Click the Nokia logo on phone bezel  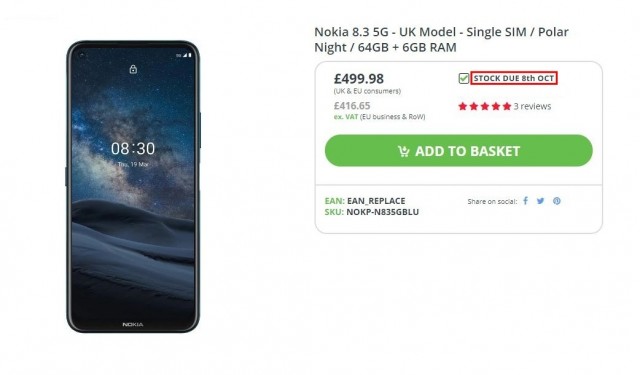coord(133,324)
